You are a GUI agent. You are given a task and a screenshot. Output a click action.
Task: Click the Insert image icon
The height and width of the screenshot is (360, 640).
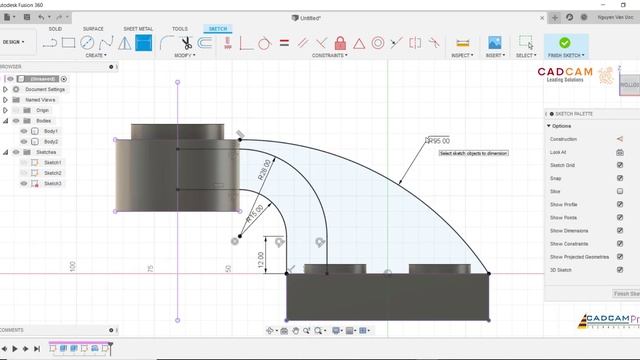click(x=495, y=42)
